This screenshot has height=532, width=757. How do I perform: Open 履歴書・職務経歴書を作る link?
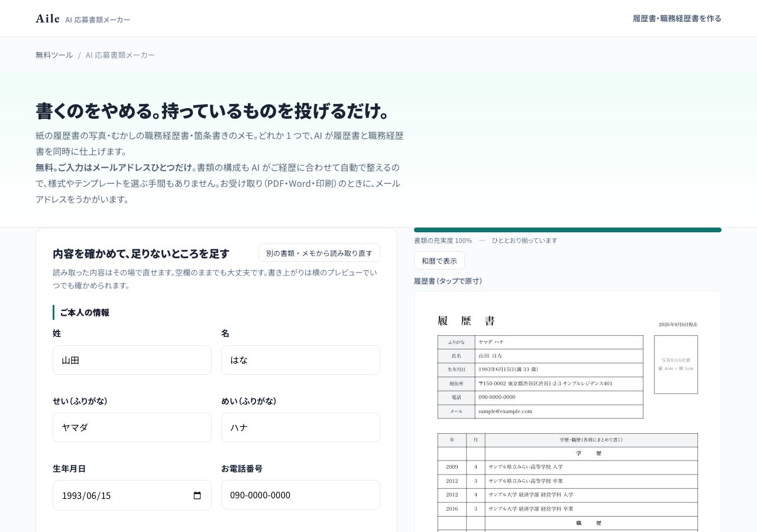pos(677,18)
